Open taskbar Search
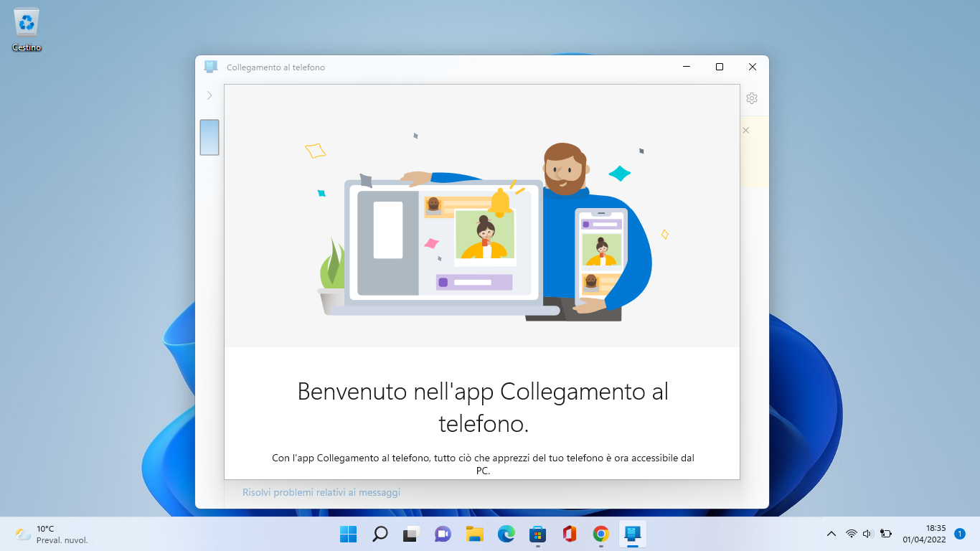 [x=380, y=534]
